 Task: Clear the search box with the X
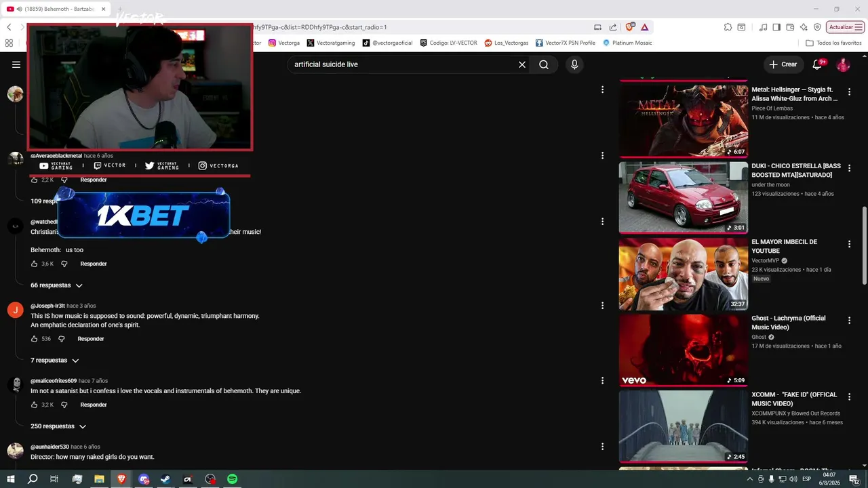[x=522, y=64]
